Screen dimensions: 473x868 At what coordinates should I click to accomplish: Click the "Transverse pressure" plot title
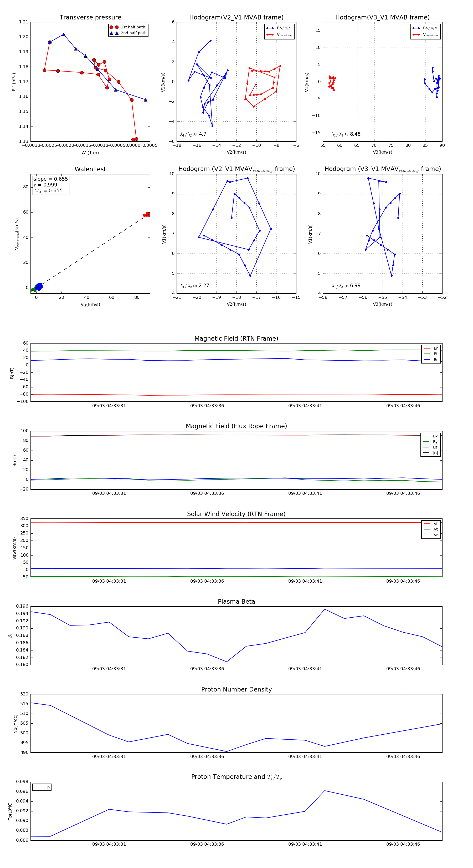pos(90,18)
